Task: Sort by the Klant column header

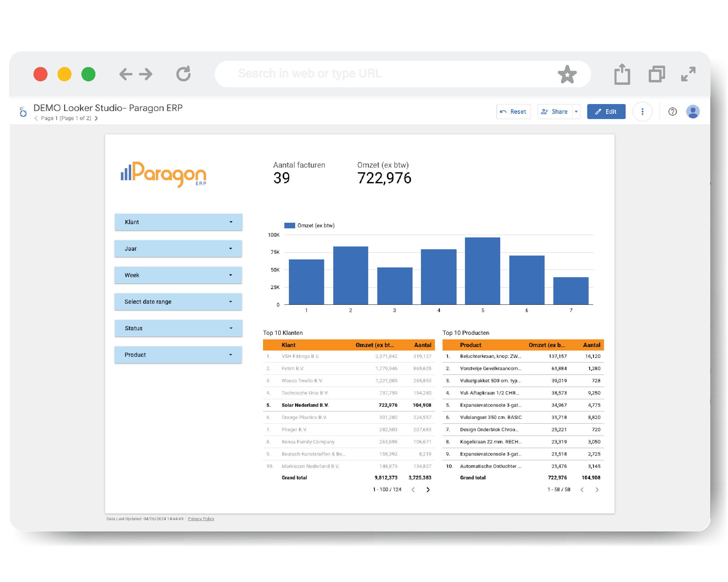Action: pyautogui.click(x=289, y=345)
